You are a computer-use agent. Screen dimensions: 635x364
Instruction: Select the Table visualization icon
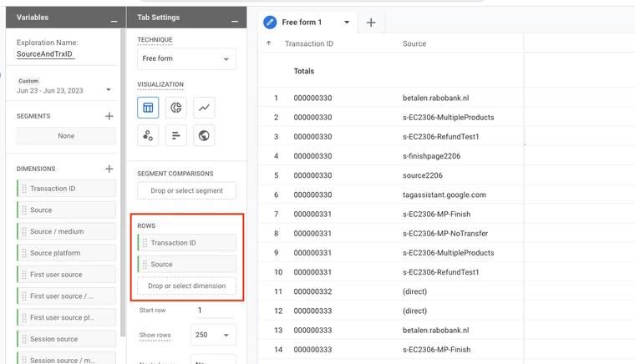click(148, 108)
